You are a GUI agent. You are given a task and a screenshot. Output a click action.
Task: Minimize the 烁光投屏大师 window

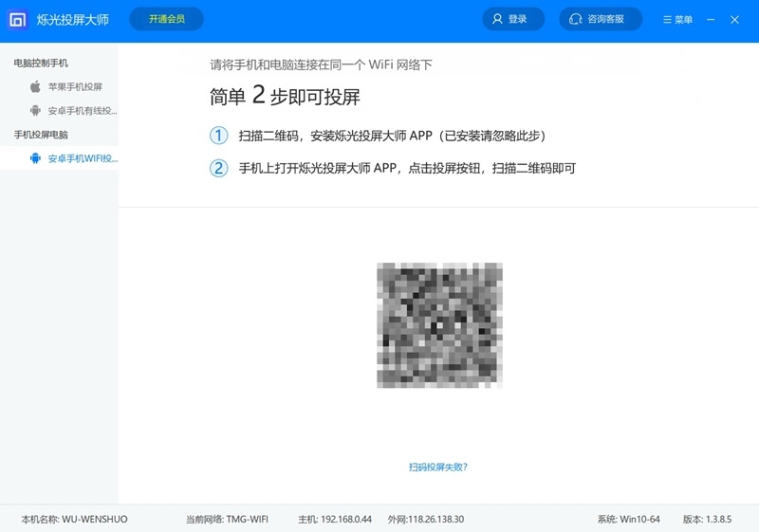click(711, 19)
